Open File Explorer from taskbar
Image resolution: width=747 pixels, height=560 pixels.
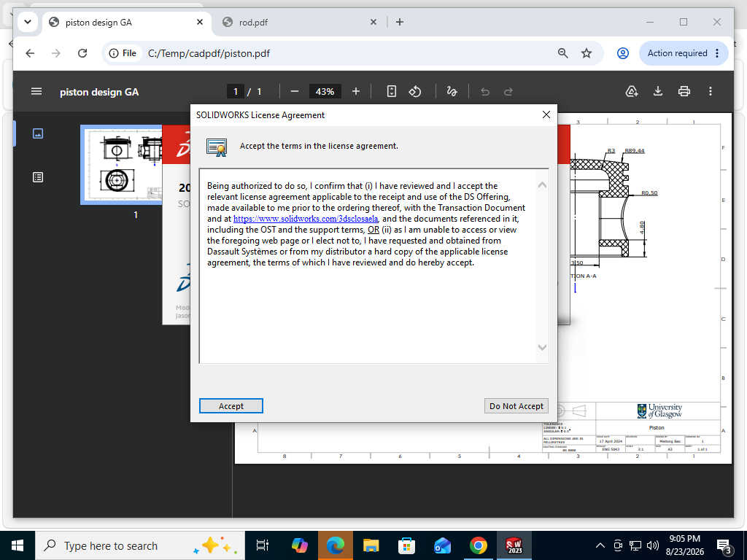(371, 545)
